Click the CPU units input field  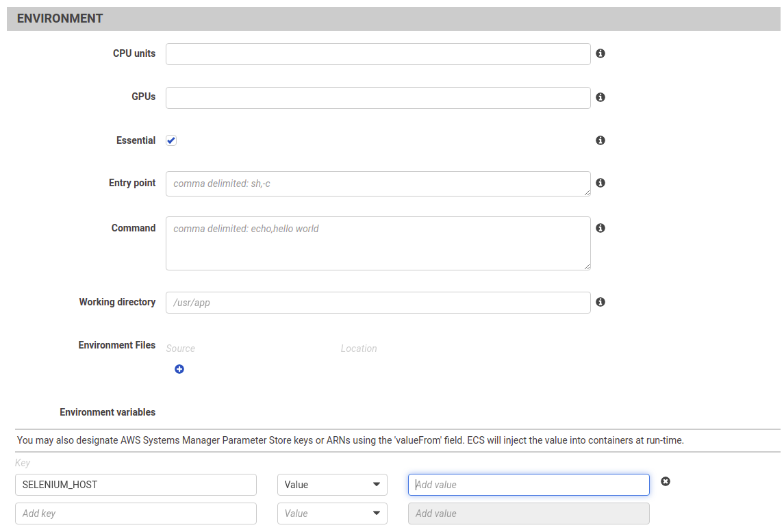pyautogui.click(x=378, y=54)
